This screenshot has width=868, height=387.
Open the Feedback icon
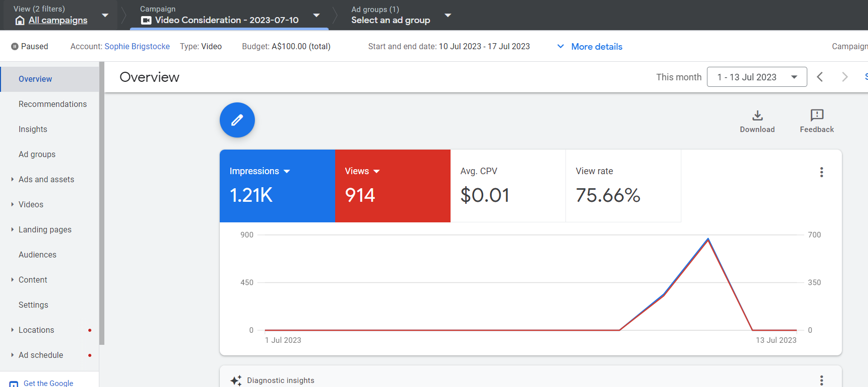click(817, 115)
